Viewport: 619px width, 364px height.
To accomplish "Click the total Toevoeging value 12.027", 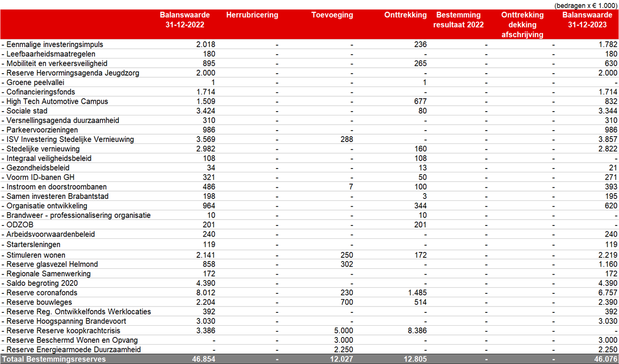I will [x=340, y=359].
